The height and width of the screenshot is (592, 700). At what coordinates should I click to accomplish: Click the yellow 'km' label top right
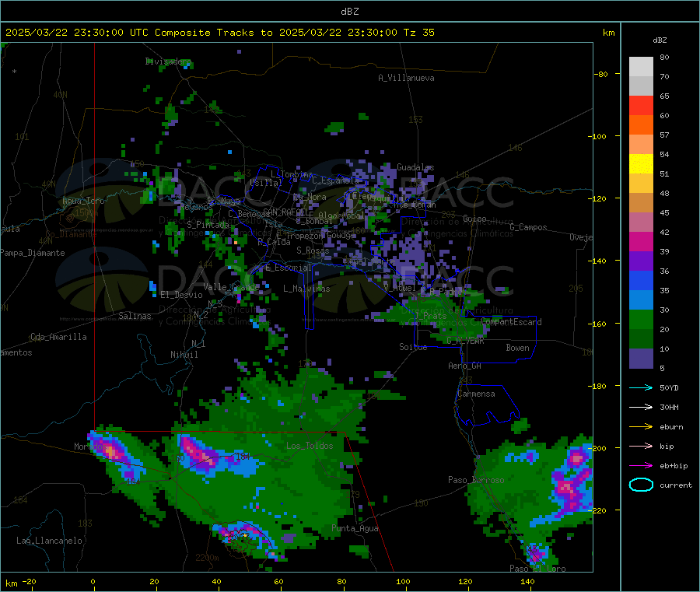(608, 33)
